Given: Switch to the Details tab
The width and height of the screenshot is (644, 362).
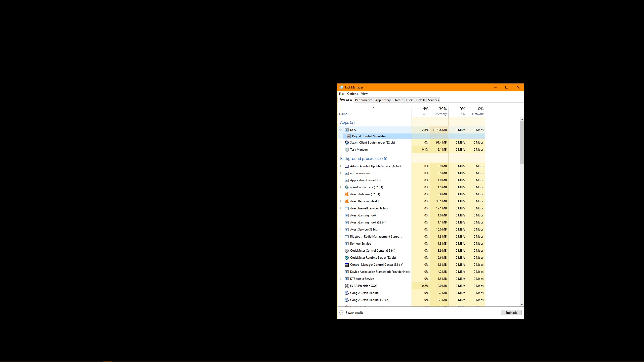Looking at the screenshot, I should 421,100.
